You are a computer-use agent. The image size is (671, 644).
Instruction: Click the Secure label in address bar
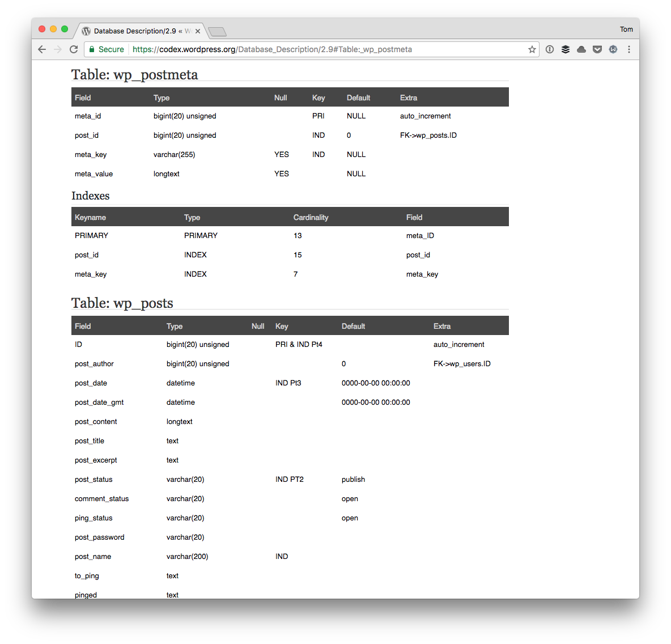[111, 49]
